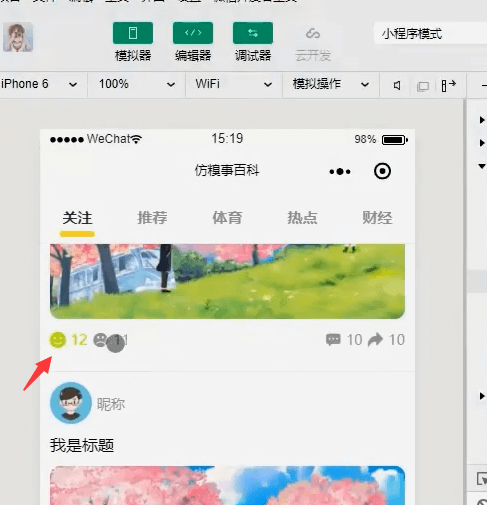Click the green meadow post image
This screenshot has width=487, height=505.
coord(227,281)
